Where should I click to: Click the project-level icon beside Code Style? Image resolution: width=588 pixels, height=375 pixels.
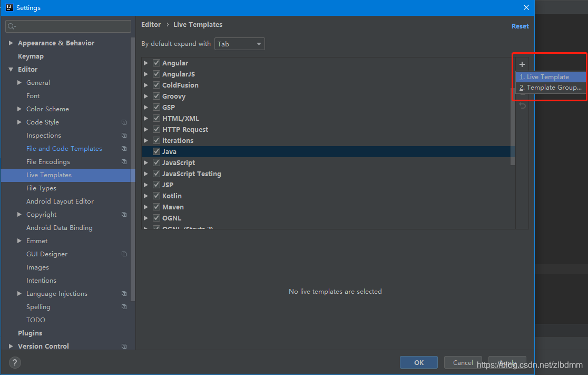[124, 122]
